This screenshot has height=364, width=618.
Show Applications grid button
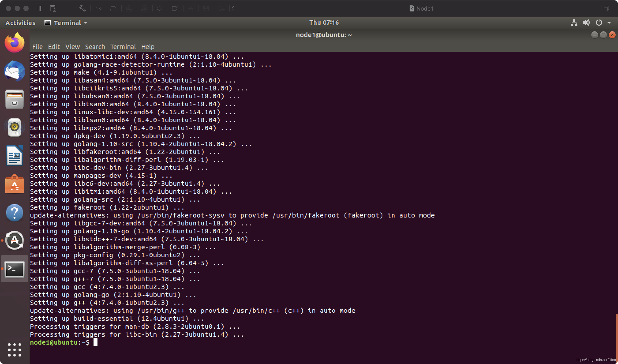click(x=15, y=350)
